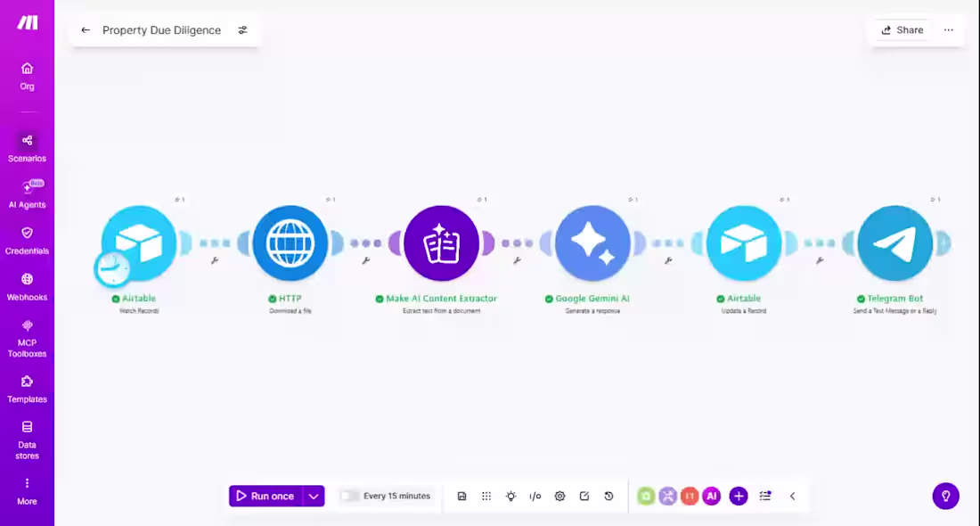Screen dimensions: 980x526
Task: Open scenario settings gear in bottom toolbar
Action: [560, 496]
